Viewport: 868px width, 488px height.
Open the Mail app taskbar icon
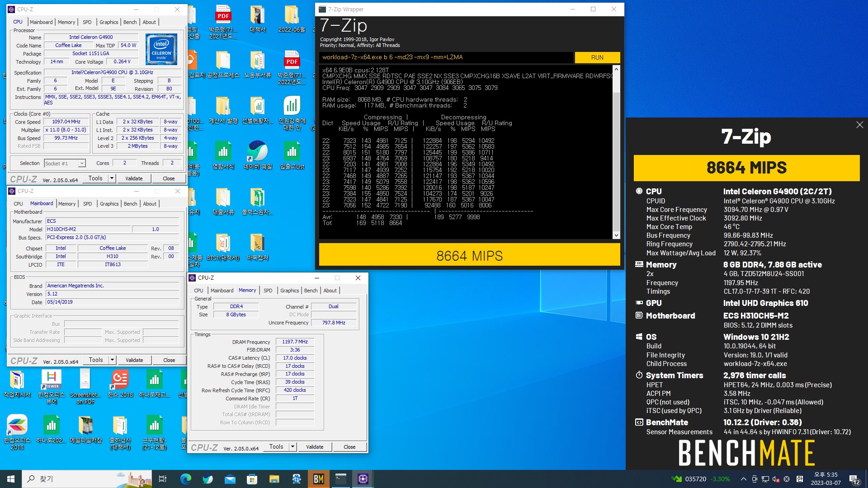[230, 479]
